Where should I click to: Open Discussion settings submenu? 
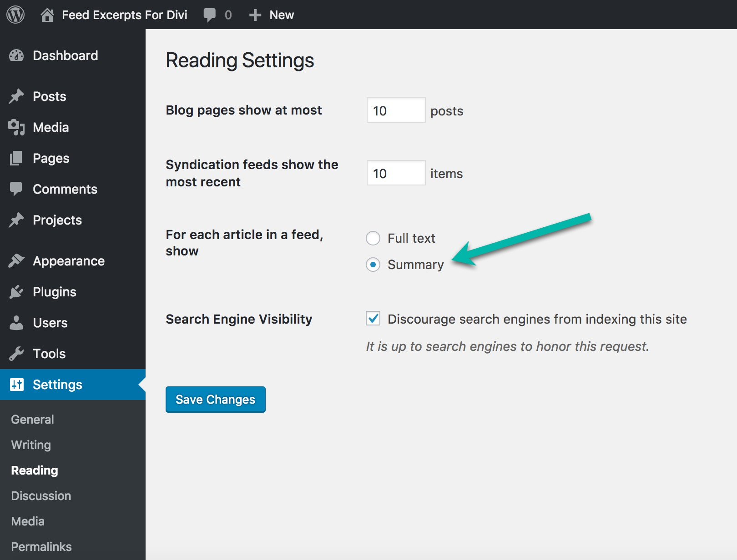pos(41,495)
